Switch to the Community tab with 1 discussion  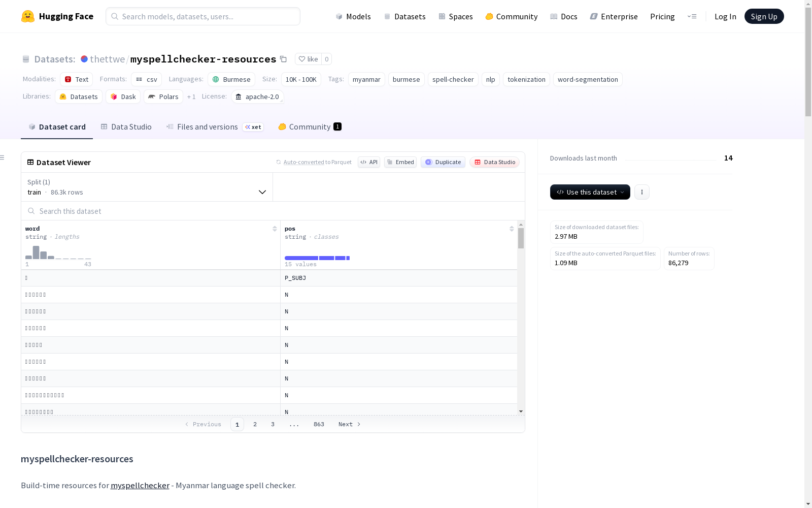tap(310, 126)
